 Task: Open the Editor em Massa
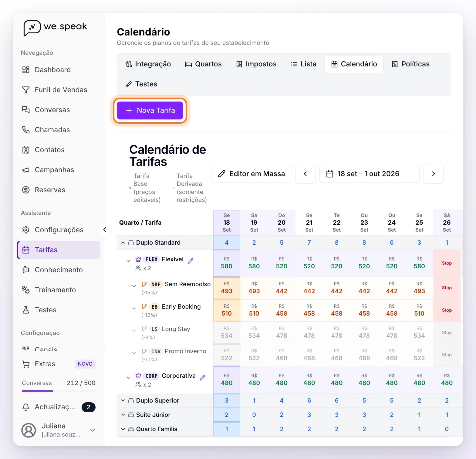251,174
